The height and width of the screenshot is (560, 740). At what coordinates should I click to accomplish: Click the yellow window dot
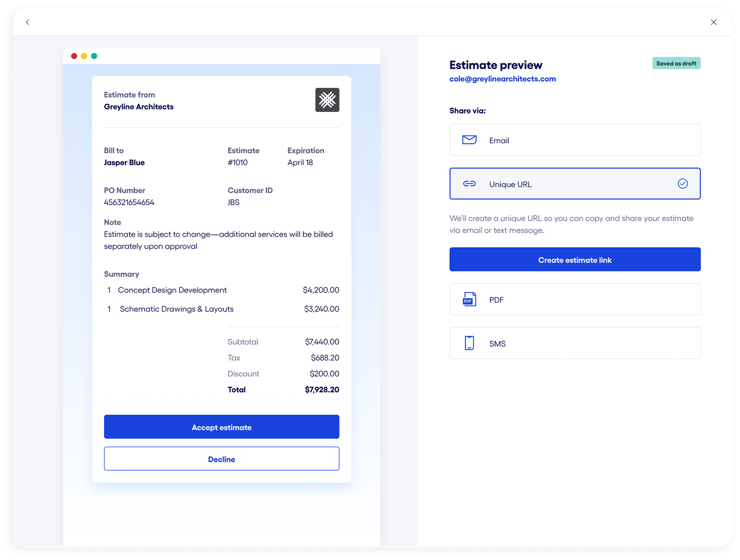click(84, 56)
